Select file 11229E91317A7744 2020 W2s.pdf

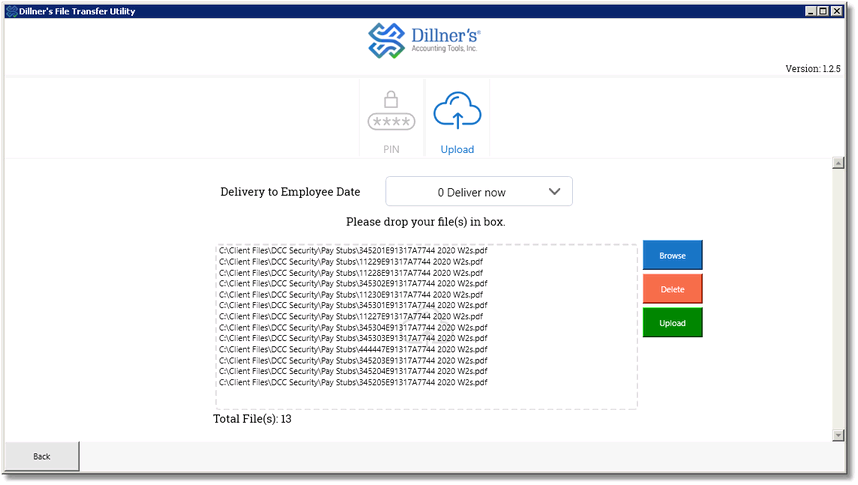(351, 262)
